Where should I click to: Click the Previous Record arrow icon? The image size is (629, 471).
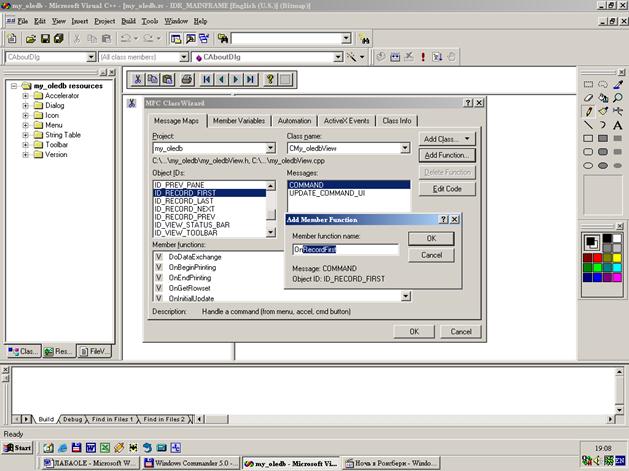tap(221, 79)
